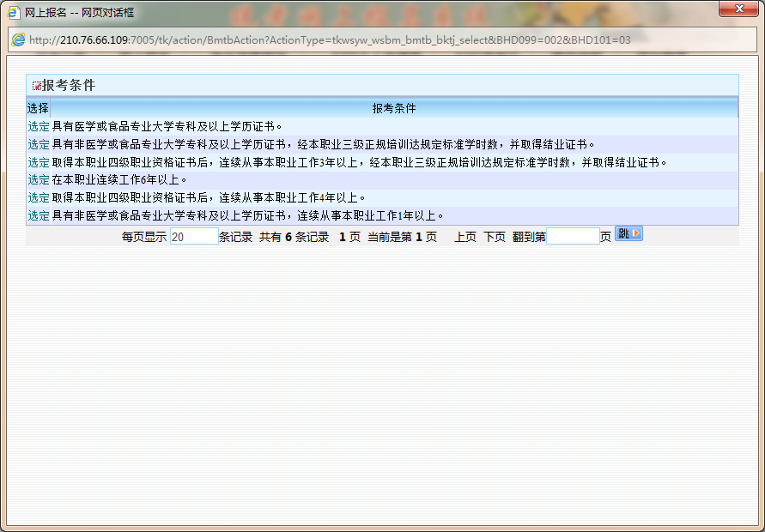
Task: Click the red checkmark icon before 报考条件 header
Action: pyautogui.click(x=35, y=85)
